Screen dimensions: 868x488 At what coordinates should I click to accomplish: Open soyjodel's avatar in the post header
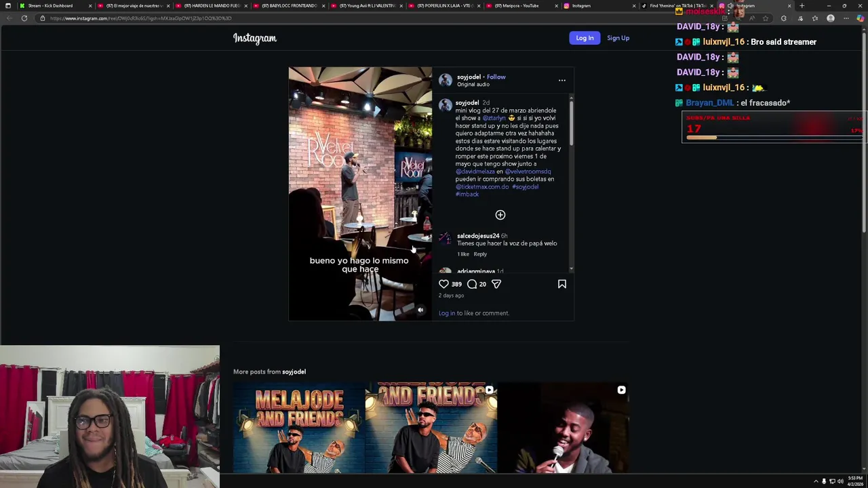[446, 80]
